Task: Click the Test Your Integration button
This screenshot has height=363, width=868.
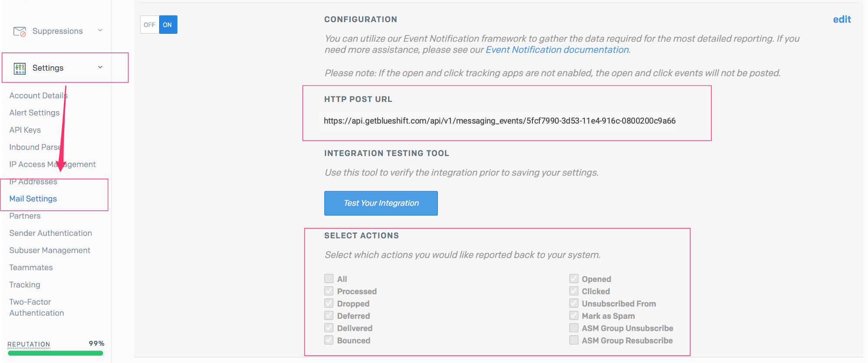Action: click(381, 203)
